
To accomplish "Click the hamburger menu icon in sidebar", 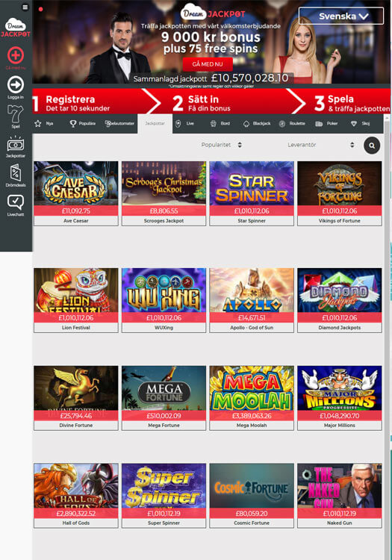I will (25, 7).
